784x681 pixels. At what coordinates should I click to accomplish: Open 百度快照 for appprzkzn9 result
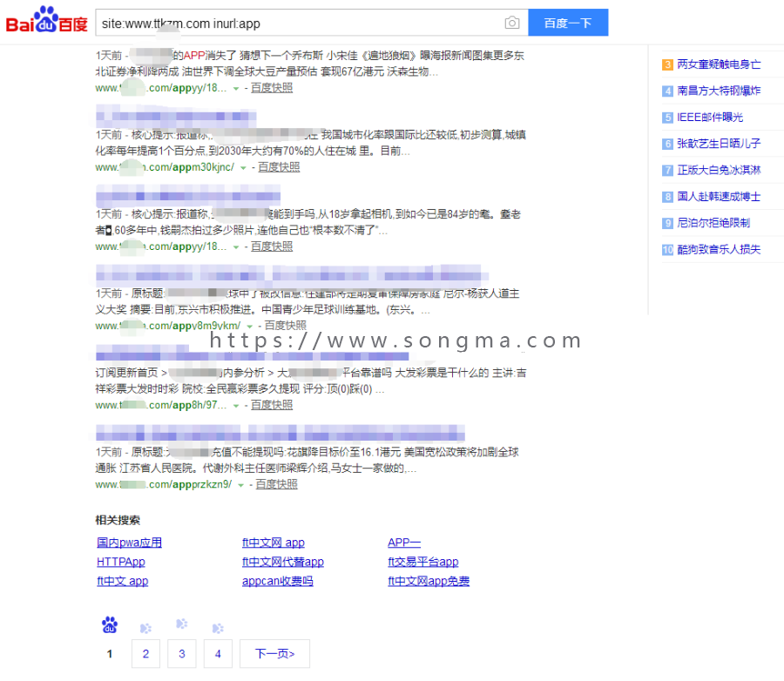[276, 484]
